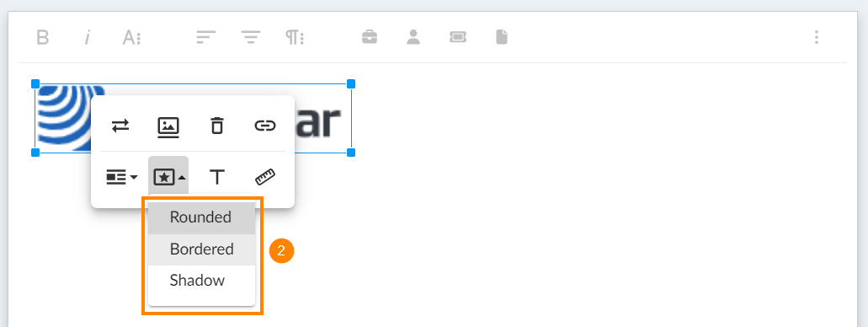Image resolution: width=868 pixels, height=327 pixels.
Task: Click the center-align lines icon
Action: coord(251,38)
